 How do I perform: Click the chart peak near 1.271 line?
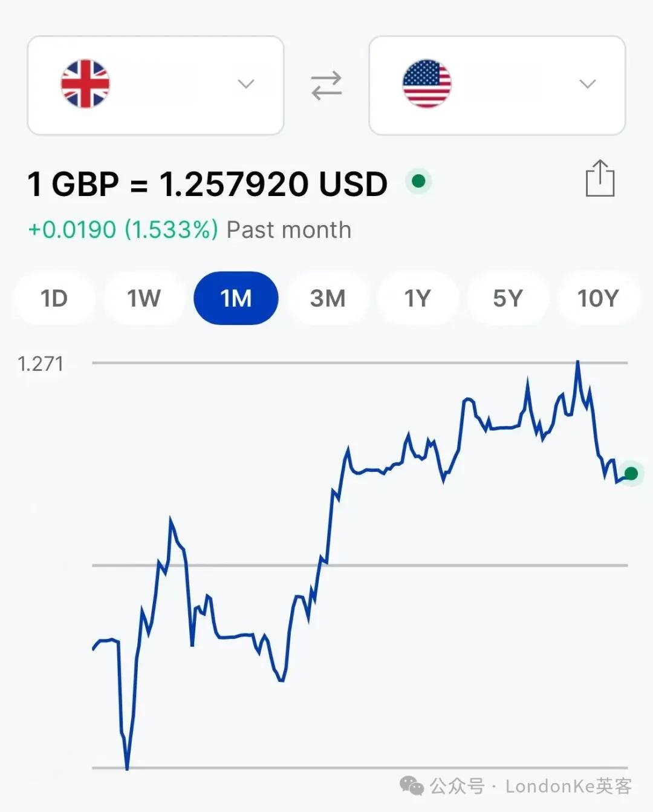click(x=577, y=362)
